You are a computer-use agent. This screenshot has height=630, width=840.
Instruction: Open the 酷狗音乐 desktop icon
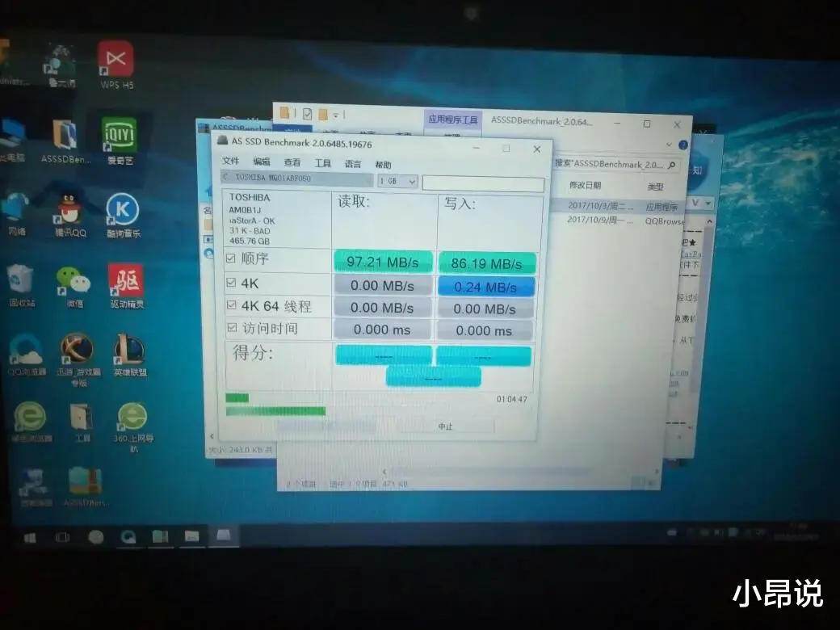pos(124,216)
